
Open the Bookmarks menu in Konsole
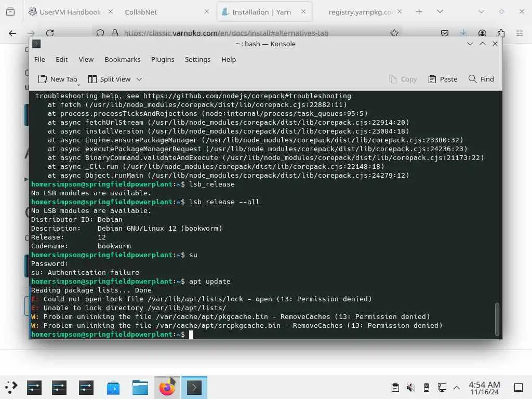[x=122, y=59]
